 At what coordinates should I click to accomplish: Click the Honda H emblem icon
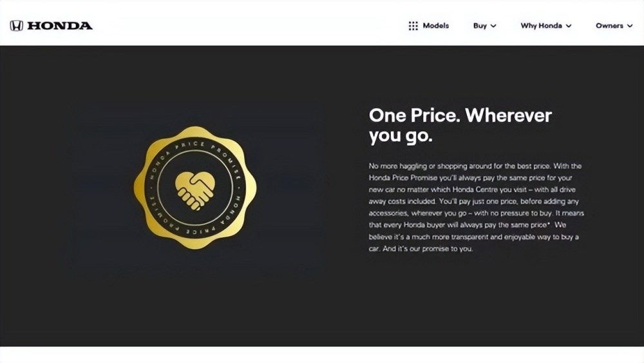tap(16, 26)
